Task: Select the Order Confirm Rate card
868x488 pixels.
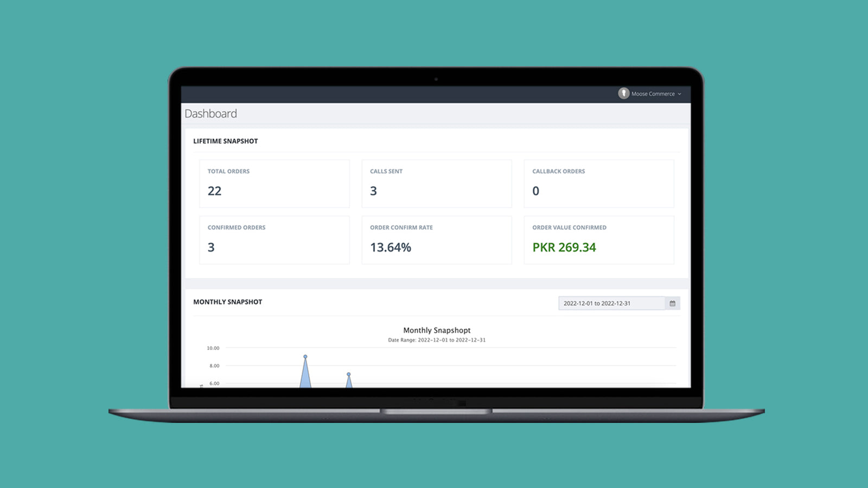Action: [437, 240]
